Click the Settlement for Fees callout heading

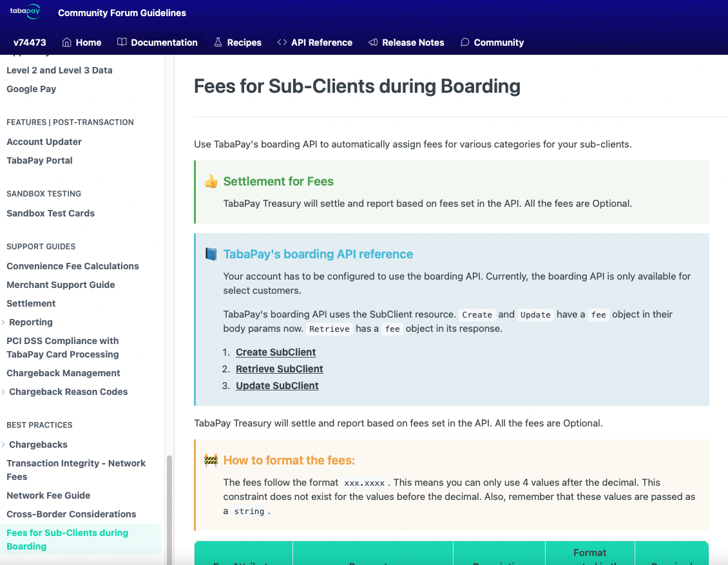[278, 182]
